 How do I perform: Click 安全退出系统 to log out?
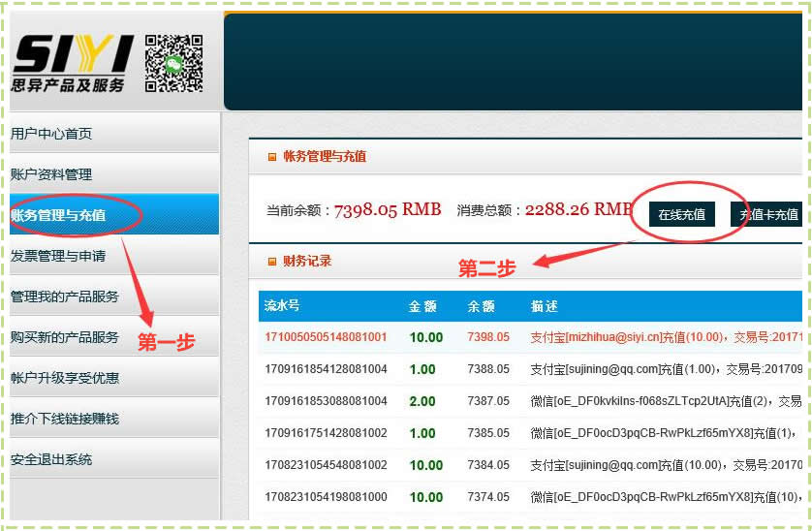coord(51,459)
